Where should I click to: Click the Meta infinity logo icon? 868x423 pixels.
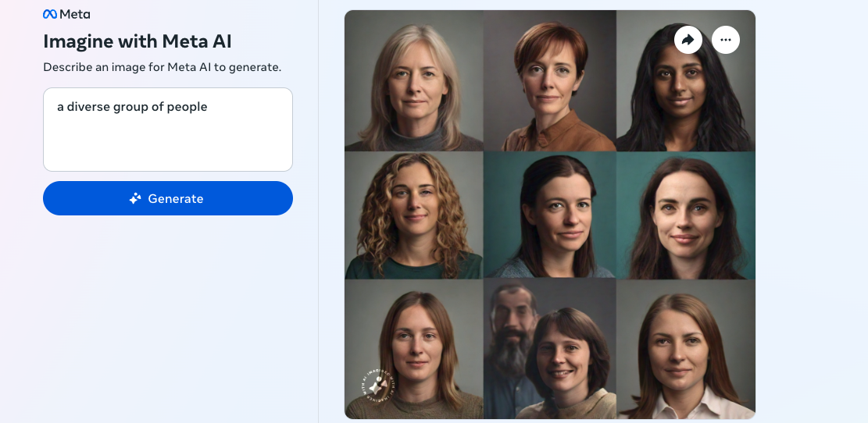pyautogui.click(x=50, y=14)
